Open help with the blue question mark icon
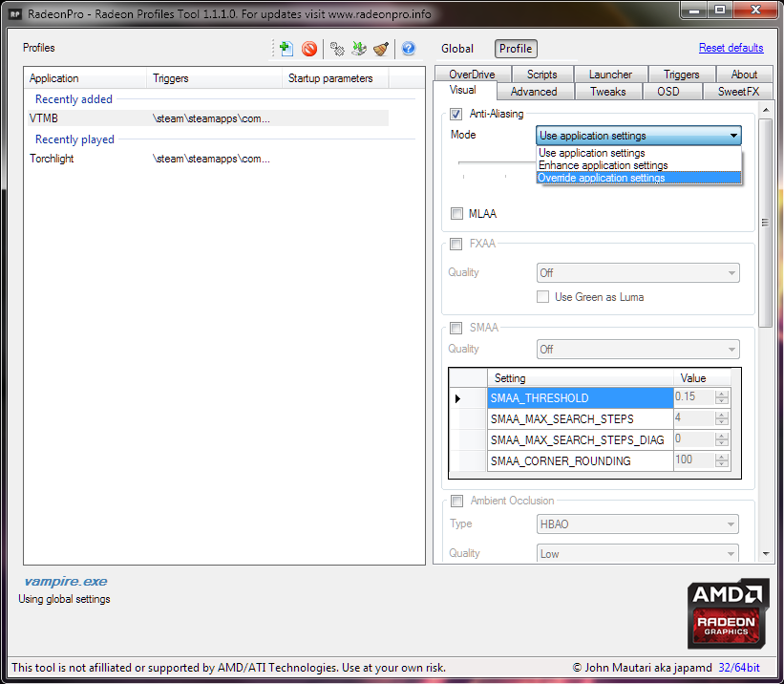Image resolution: width=784 pixels, height=684 pixels. pos(409,49)
